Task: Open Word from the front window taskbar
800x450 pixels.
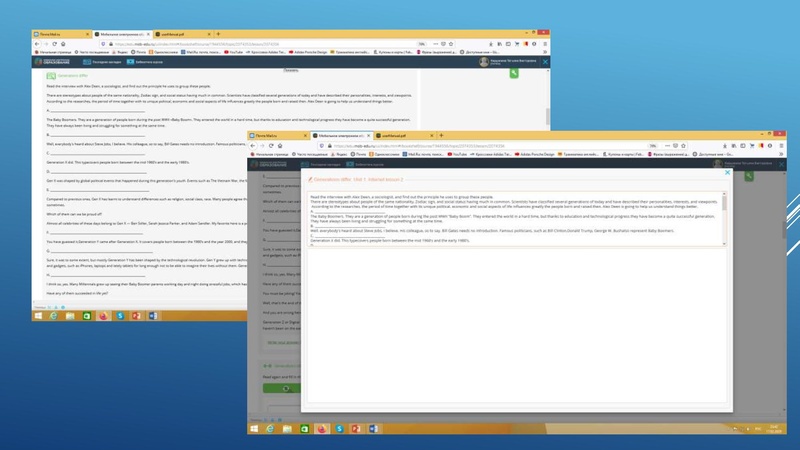Action: click(x=373, y=428)
